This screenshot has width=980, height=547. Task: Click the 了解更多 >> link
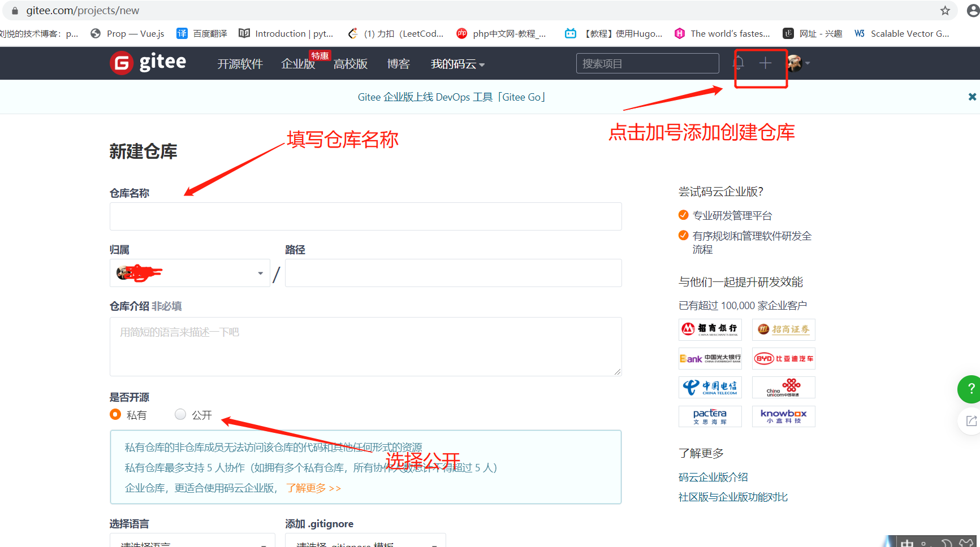(x=313, y=488)
